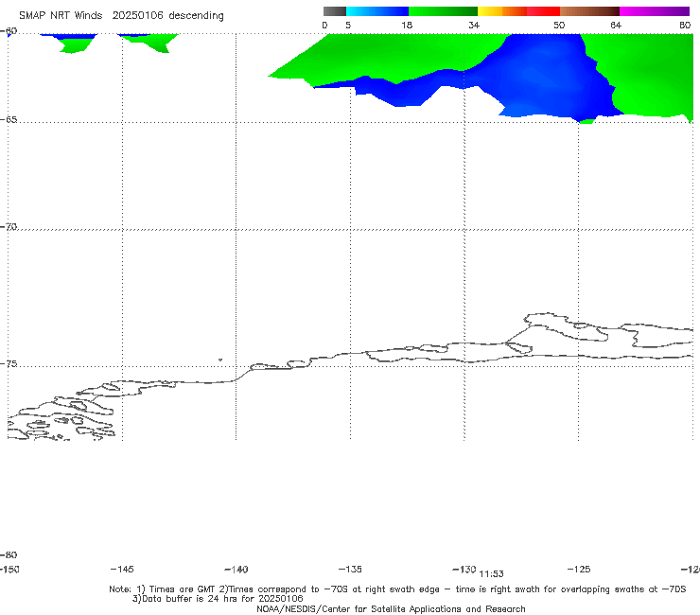Viewport: 700px width, 615px height.
Task: Click the latitude label '-75'
Action: pos(9,364)
